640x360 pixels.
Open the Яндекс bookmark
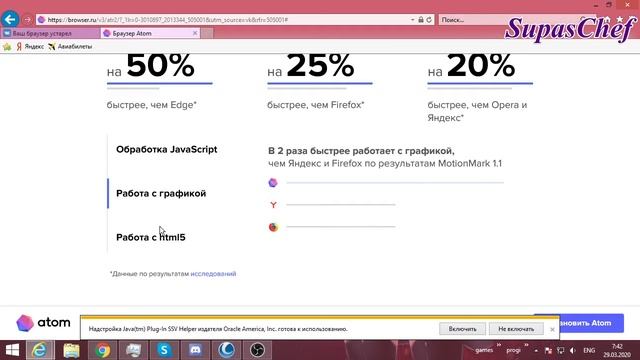[x=30, y=47]
